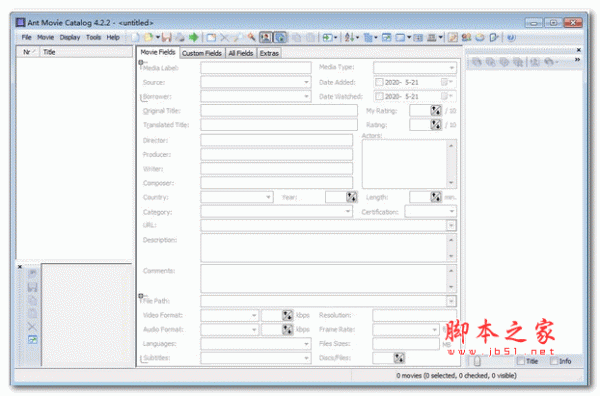Viewport: 600px width, 396px height.
Task: Click the URL field browse button
Action: [451, 225]
